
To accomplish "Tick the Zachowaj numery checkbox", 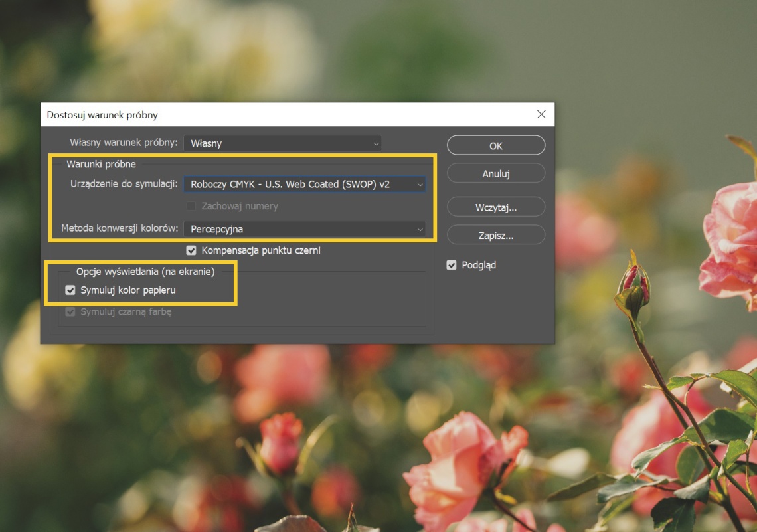I will pyautogui.click(x=191, y=206).
